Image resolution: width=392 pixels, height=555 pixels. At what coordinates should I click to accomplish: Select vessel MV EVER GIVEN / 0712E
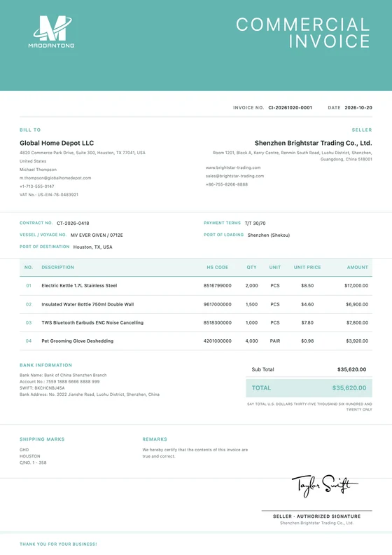[97, 235]
